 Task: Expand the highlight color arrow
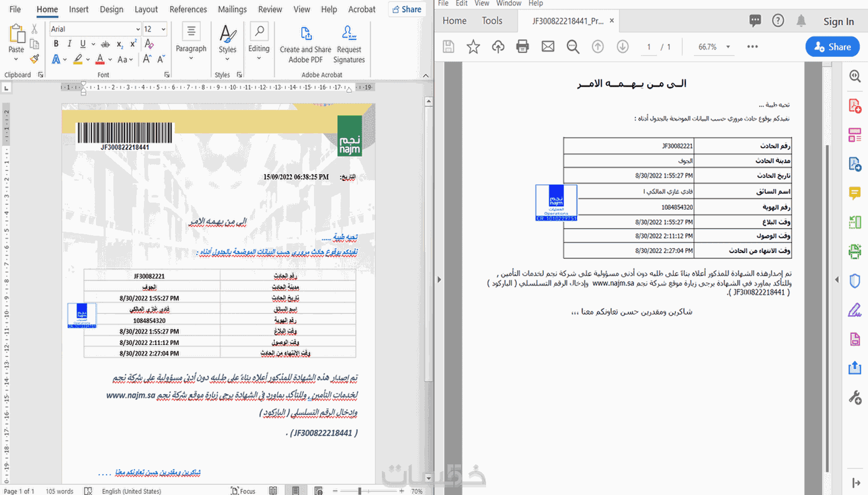pyautogui.click(x=88, y=60)
